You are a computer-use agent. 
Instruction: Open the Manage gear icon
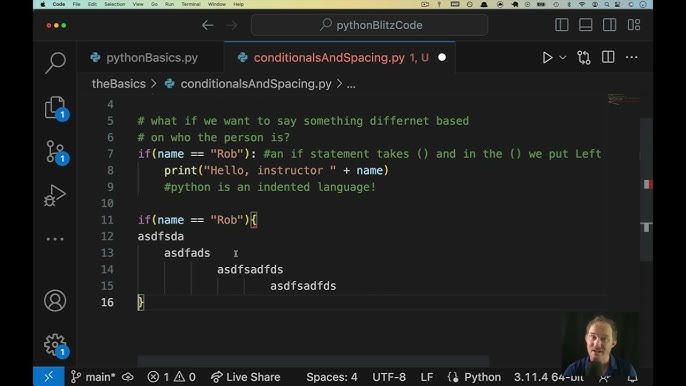(x=56, y=345)
